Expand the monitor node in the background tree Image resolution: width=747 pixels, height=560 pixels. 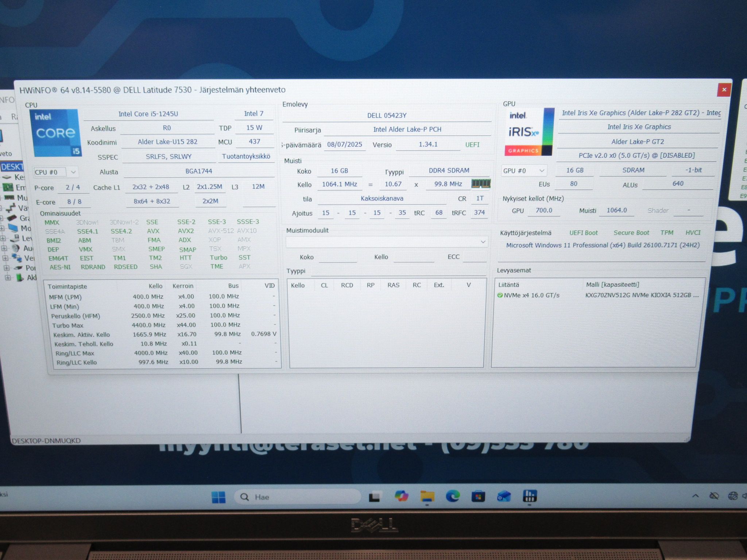pos(2,229)
